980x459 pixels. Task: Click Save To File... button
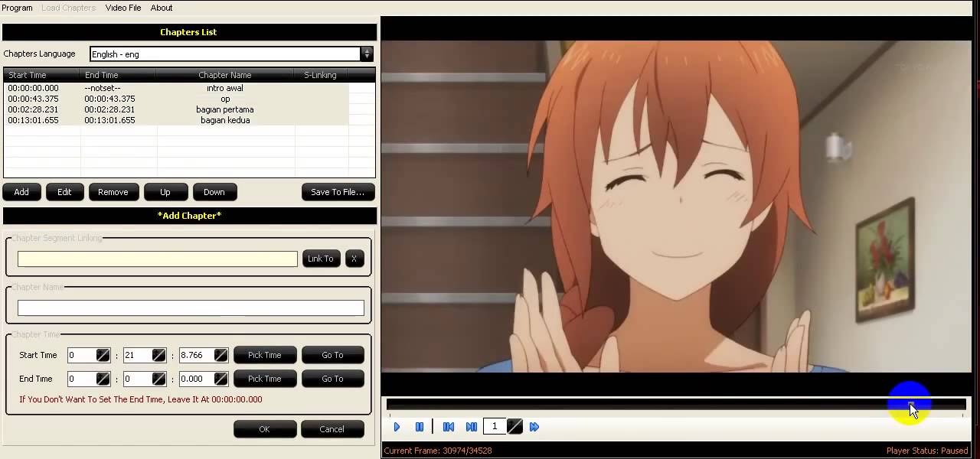338,192
